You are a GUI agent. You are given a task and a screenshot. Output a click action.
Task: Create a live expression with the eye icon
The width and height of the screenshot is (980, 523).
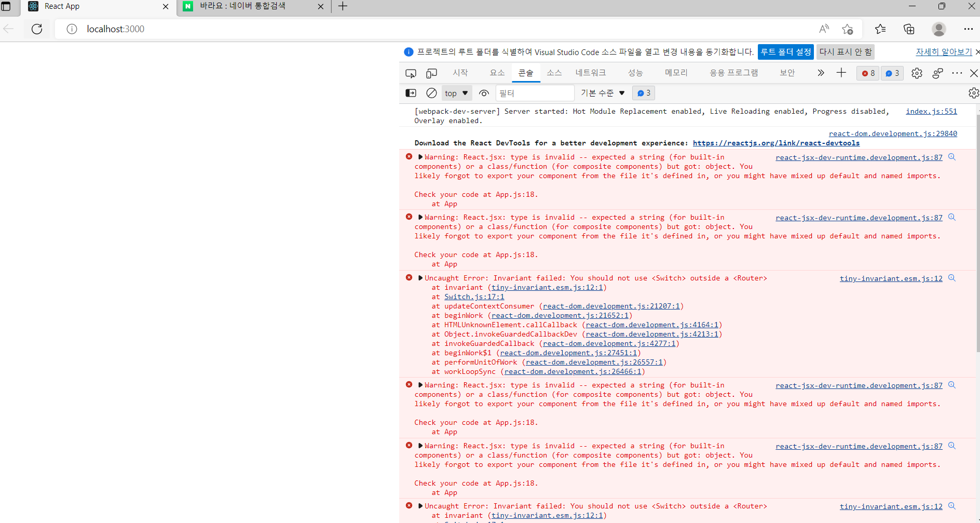click(484, 93)
